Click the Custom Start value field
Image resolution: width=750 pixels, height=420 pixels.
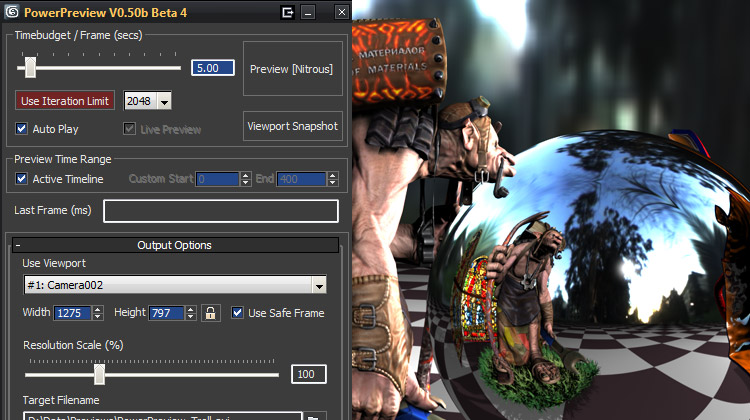coord(217,179)
